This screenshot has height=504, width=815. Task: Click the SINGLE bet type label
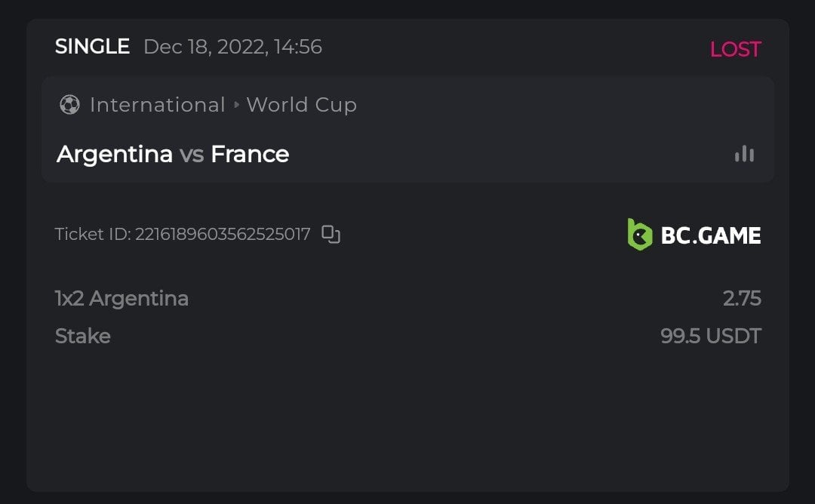coord(92,47)
